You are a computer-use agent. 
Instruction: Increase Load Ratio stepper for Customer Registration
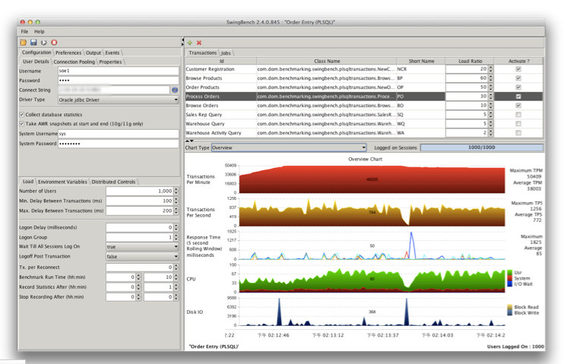pyautogui.click(x=491, y=67)
